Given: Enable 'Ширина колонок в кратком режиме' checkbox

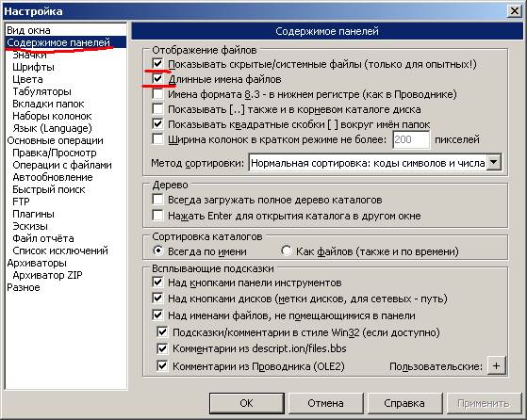Looking at the screenshot, I should [x=157, y=139].
